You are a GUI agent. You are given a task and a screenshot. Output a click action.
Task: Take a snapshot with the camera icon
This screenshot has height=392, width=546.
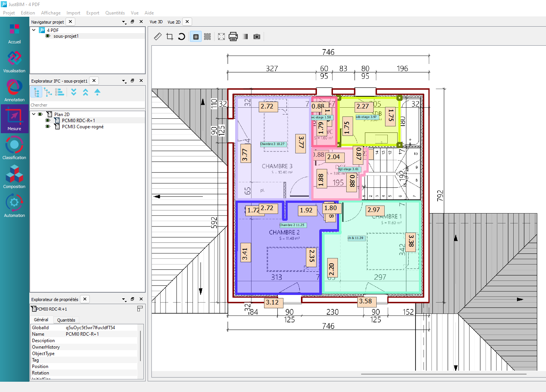(257, 37)
